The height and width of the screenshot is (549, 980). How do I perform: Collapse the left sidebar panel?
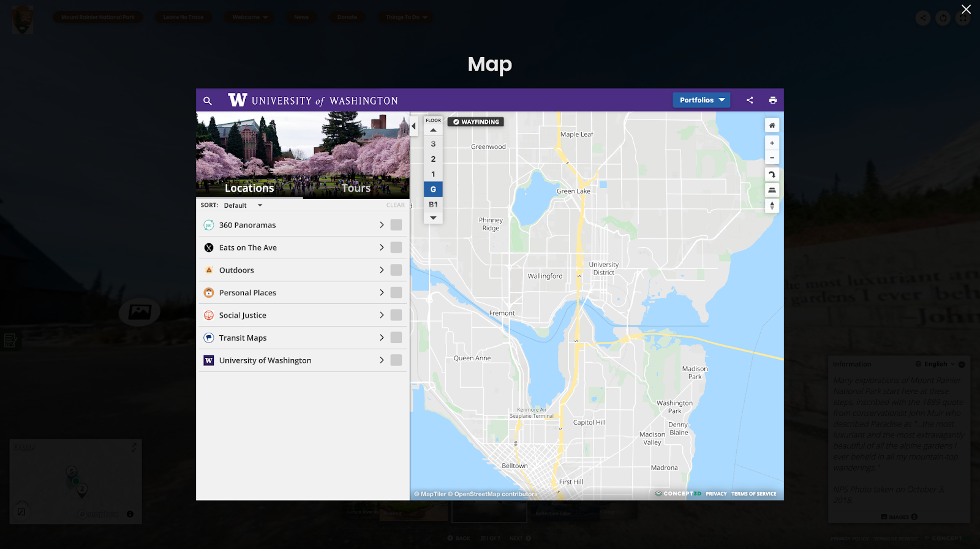tap(414, 126)
